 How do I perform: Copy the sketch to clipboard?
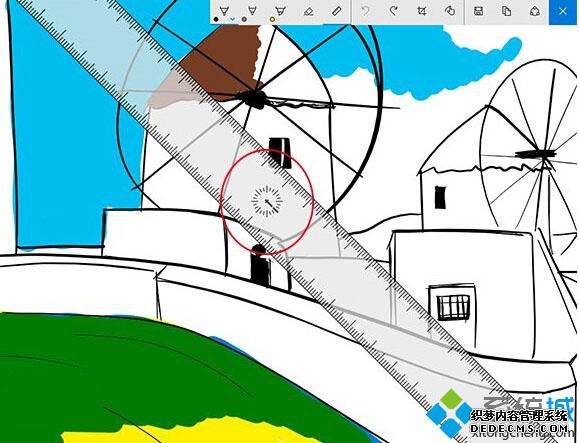507,11
